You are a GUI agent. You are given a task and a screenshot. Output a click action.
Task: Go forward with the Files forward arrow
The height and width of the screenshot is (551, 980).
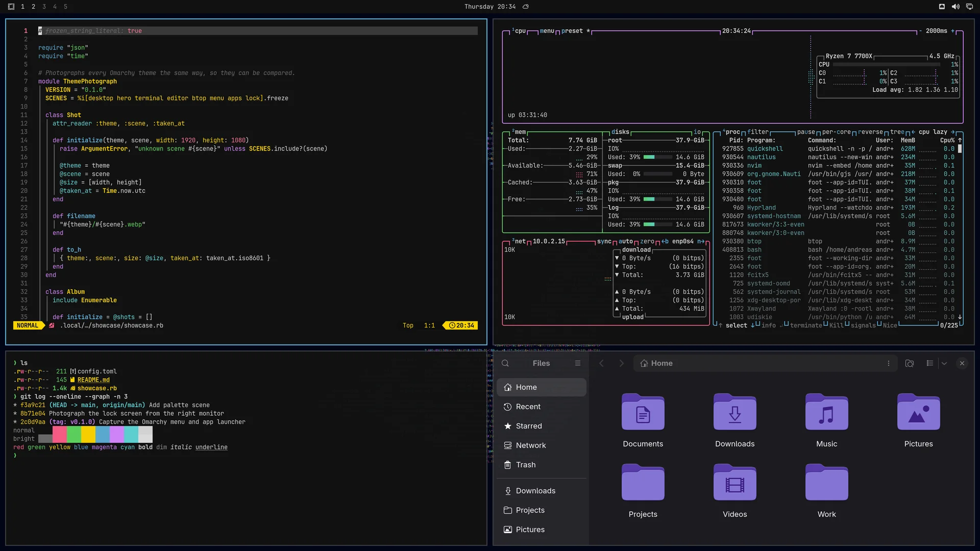click(x=621, y=363)
